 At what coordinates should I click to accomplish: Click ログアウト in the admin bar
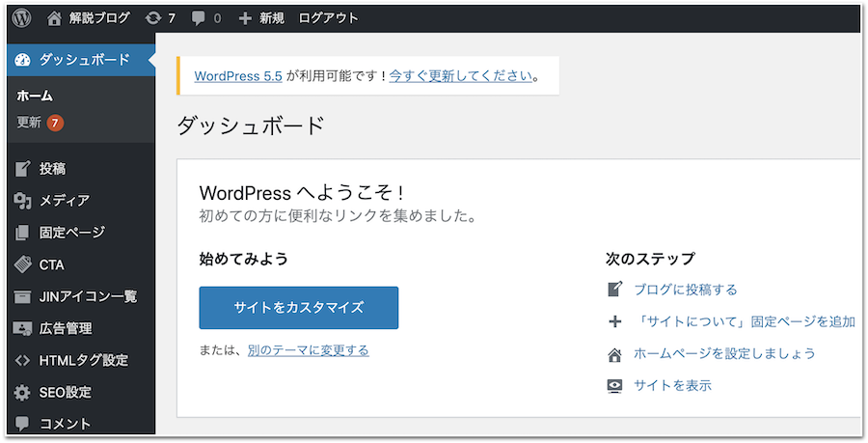pyautogui.click(x=328, y=17)
